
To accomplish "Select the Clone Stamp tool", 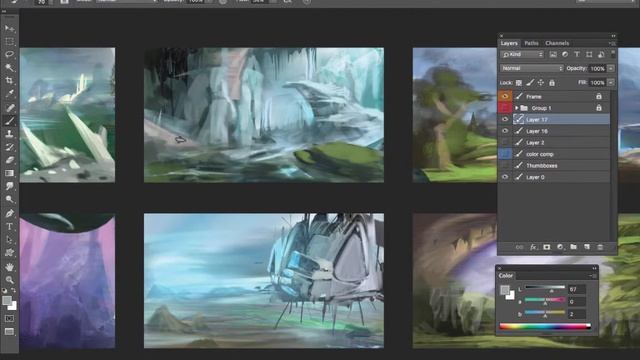I will pos(9,134).
